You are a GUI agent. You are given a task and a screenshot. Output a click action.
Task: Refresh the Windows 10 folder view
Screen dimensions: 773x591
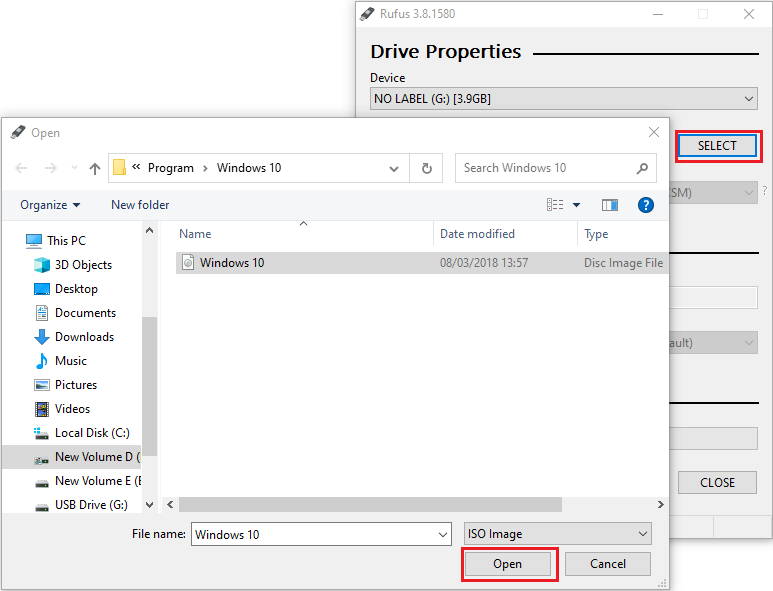[x=426, y=169]
